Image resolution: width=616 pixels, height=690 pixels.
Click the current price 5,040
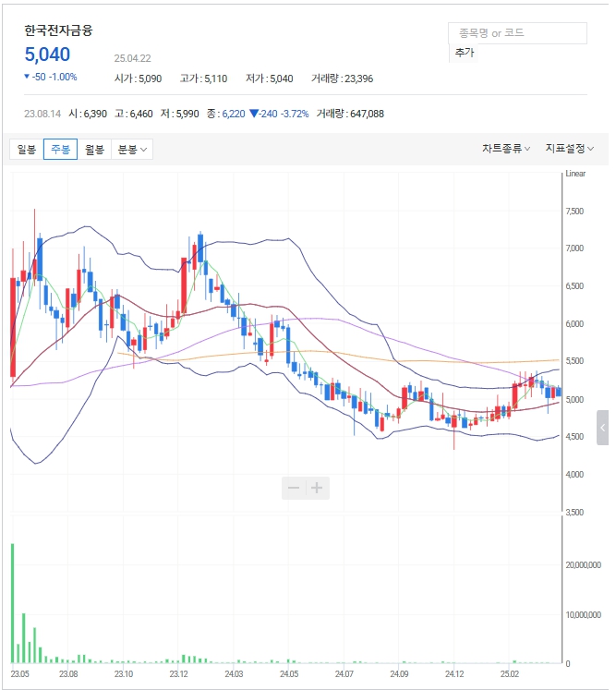pos(47,54)
